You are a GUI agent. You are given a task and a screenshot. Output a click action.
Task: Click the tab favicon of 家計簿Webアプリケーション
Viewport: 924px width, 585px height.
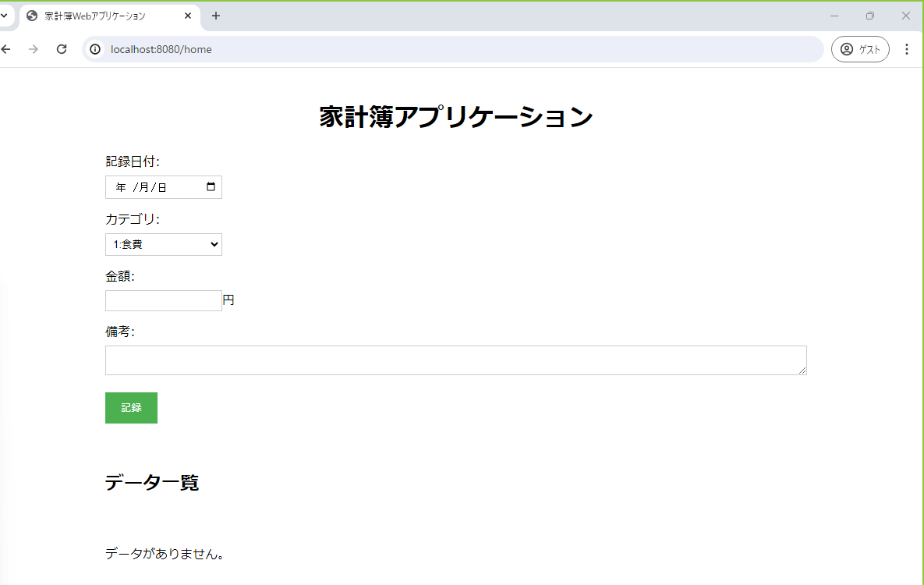pyautogui.click(x=33, y=15)
